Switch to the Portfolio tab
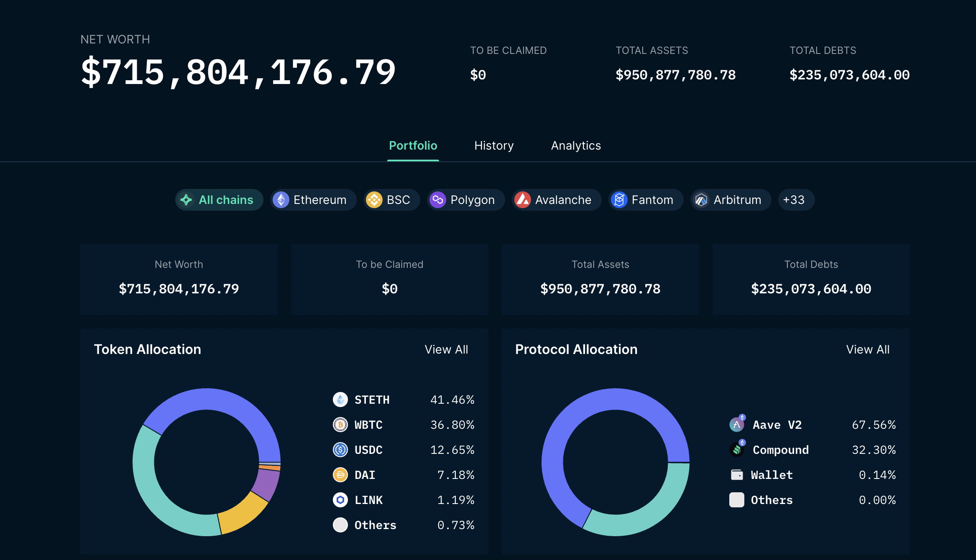The width and height of the screenshot is (976, 560). [413, 145]
